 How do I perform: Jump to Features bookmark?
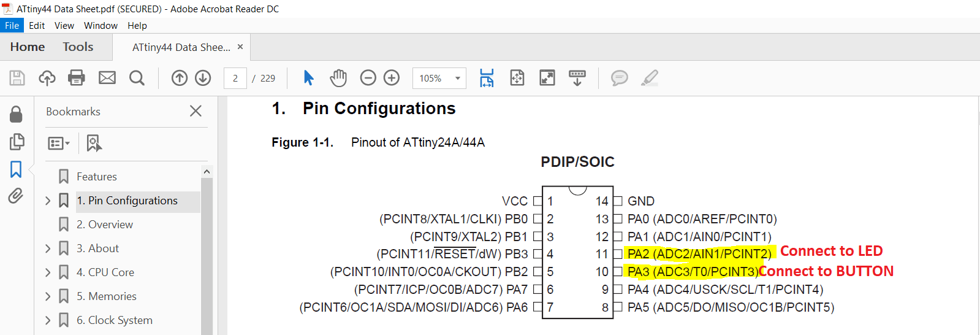96,177
